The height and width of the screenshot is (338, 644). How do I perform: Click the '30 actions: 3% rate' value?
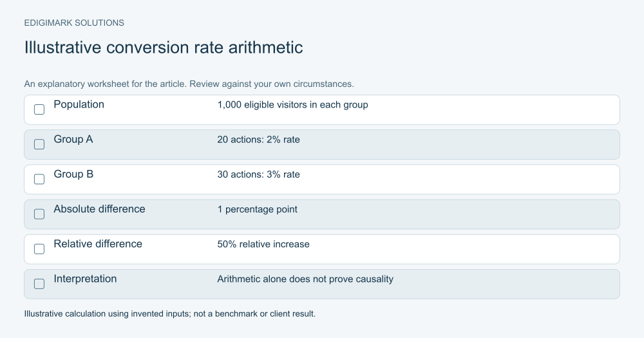tap(258, 174)
